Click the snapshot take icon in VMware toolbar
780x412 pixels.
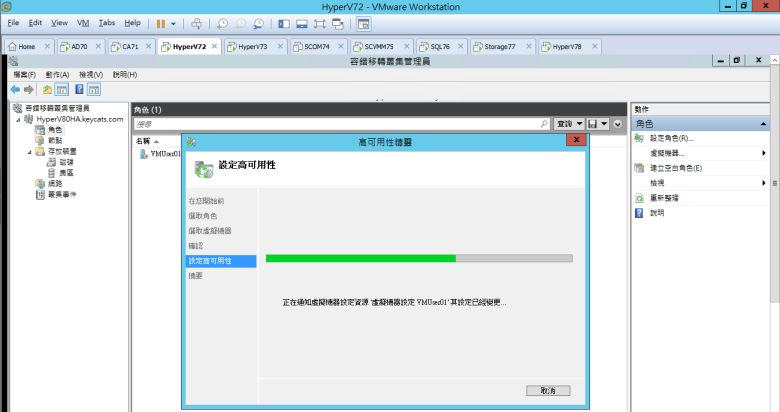coord(222,22)
